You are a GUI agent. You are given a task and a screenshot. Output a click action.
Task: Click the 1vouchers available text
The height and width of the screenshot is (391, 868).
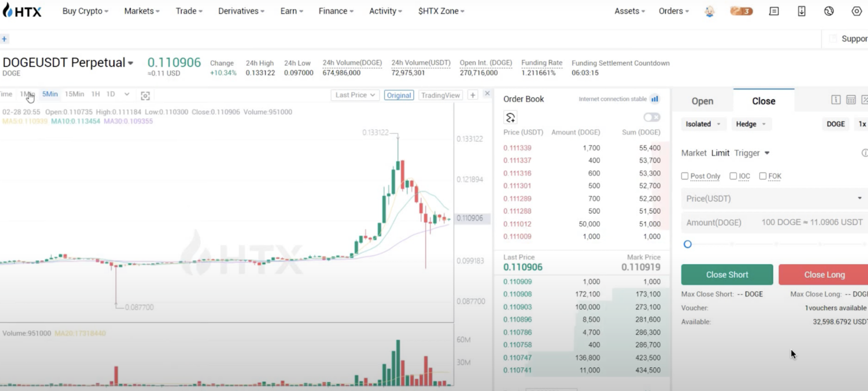click(x=835, y=308)
